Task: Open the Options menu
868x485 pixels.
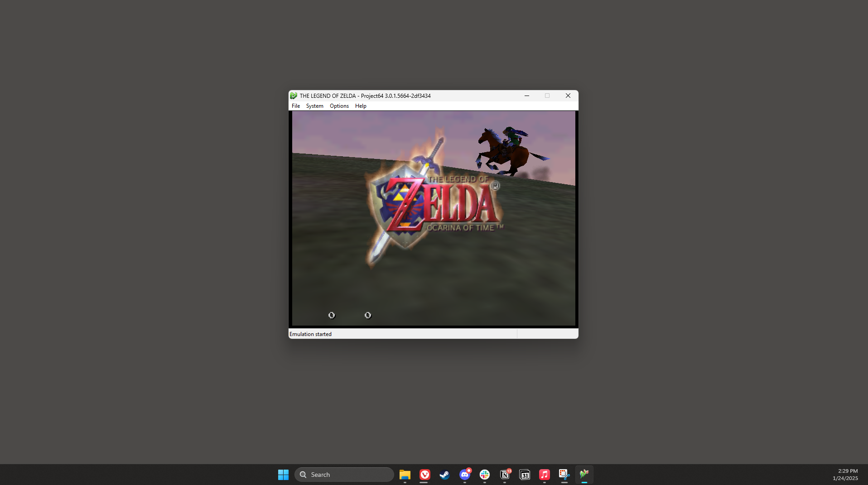Action: 339,106
